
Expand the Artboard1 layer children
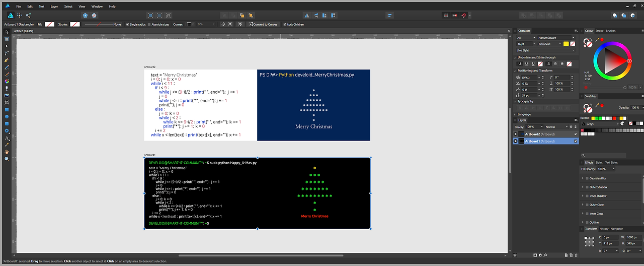(516, 141)
